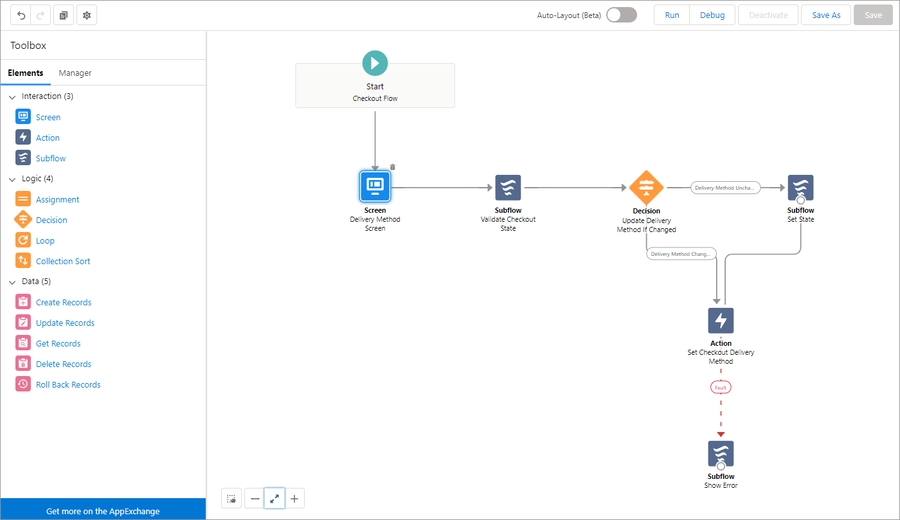Click the copy elements toolbar icon
This screenshot has height=520, width=900.
[64, 15]
